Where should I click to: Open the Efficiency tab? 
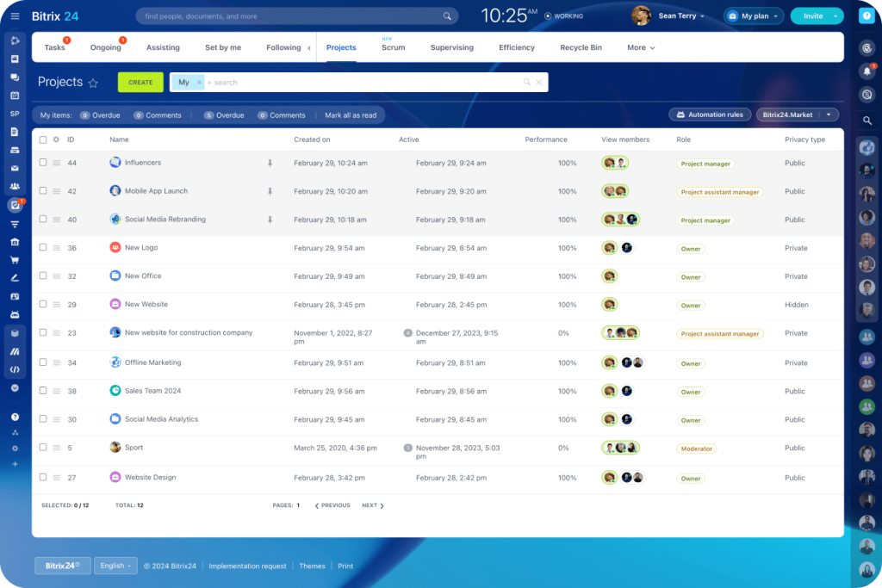516,47
